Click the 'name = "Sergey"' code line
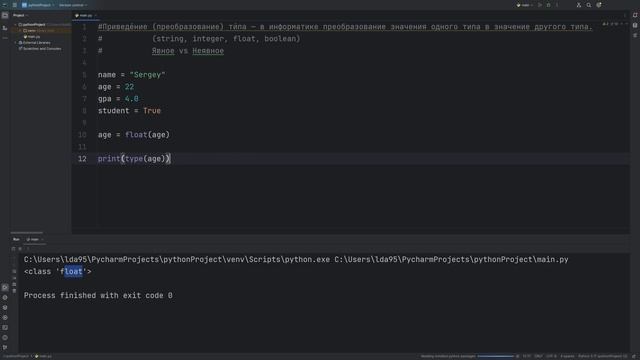 click(x=131, y=75)
